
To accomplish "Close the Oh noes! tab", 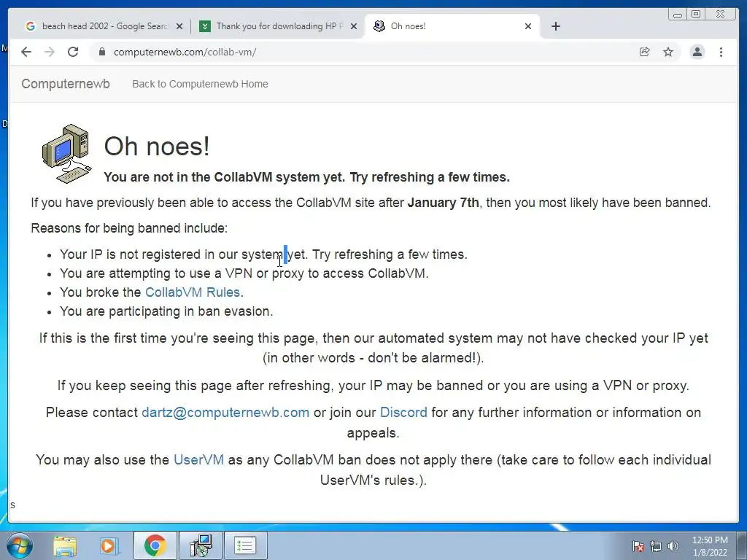I will (x=528, y=26).
